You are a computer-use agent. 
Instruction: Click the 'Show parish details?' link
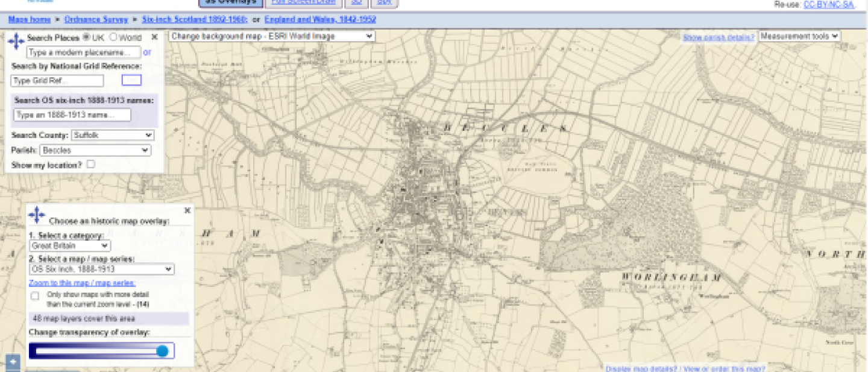pyautogui.click(x=719, y=37)
